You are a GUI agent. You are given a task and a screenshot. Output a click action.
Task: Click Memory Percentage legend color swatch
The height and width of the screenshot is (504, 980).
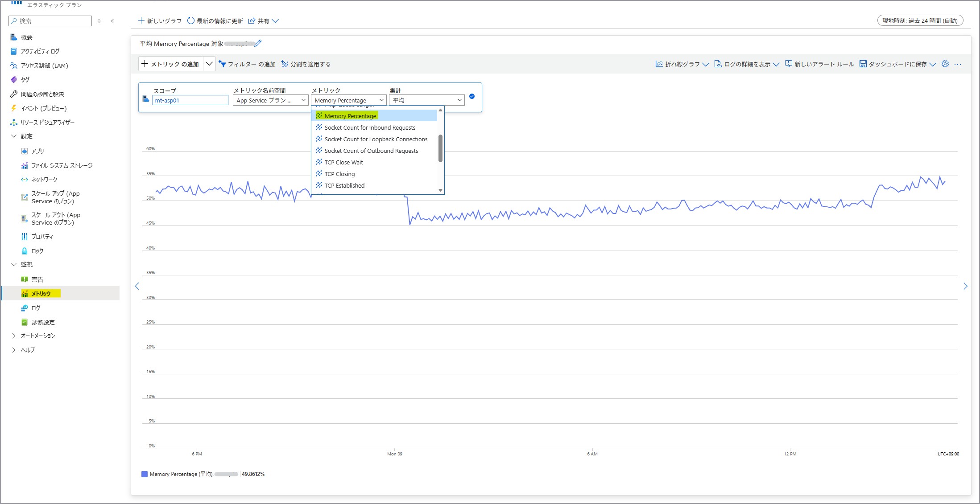tap(145, 474)
